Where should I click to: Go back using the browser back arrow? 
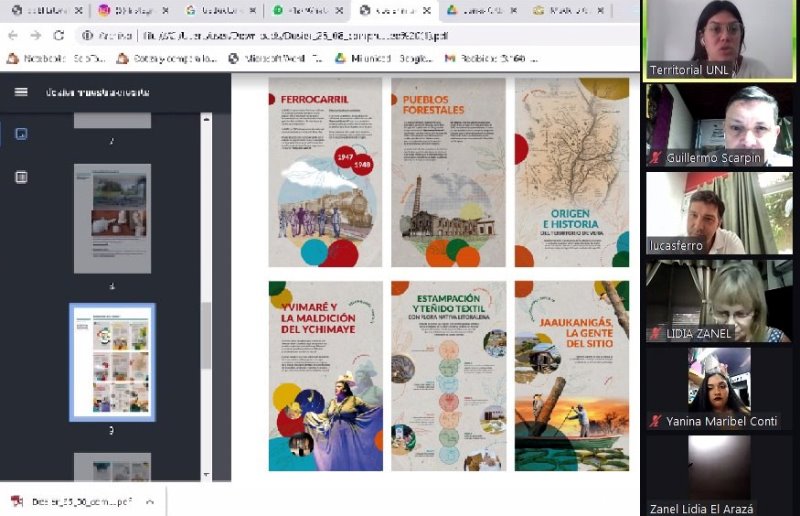coord(14,35)
